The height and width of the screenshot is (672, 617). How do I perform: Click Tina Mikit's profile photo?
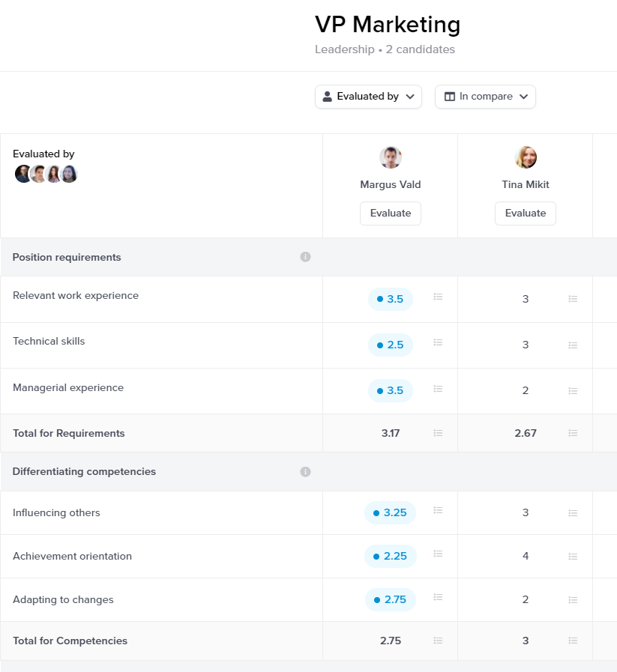(x=526, y=157)
